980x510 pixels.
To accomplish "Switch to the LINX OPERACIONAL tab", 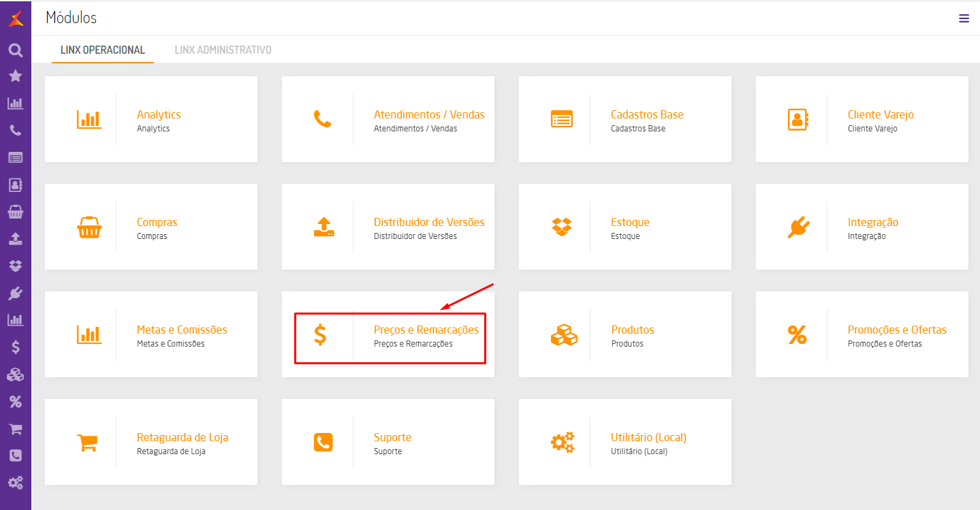I will tap(103, 50).
